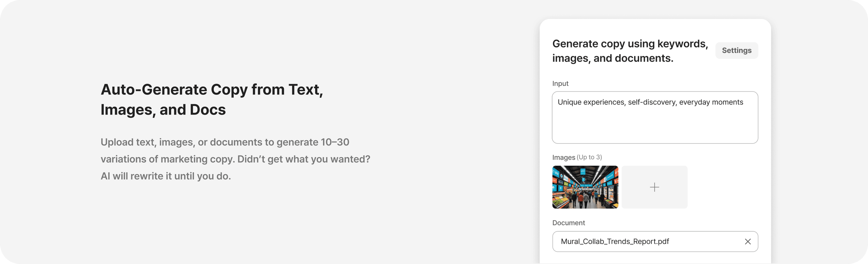The image size is (868, 264).
Task: Open the Settings button
Action: [736, 51]
